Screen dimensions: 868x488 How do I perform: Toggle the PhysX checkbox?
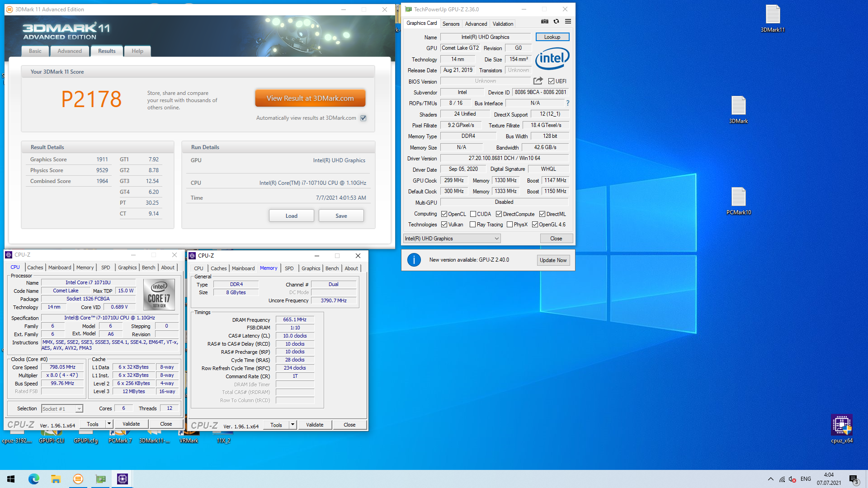coord(509,225)
